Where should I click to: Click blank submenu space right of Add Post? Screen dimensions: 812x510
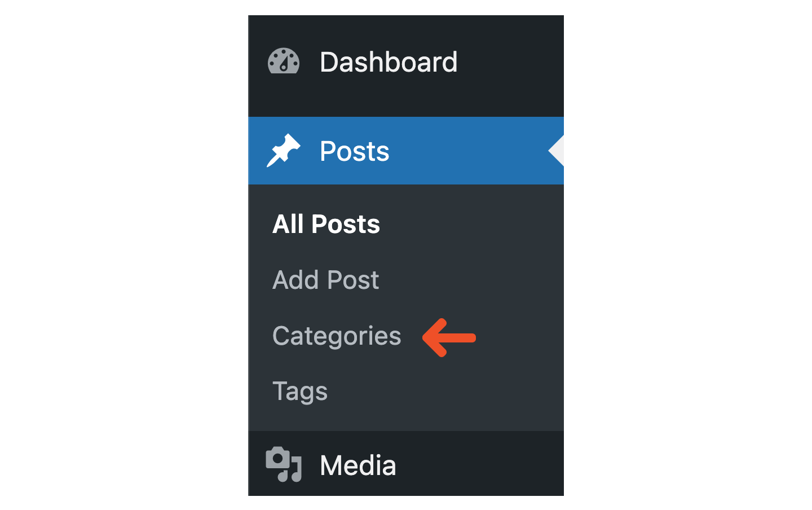tap(471, 280)
